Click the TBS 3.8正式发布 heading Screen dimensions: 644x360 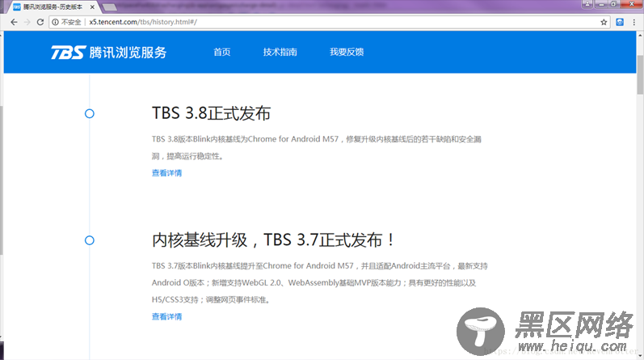pos(211,113)
